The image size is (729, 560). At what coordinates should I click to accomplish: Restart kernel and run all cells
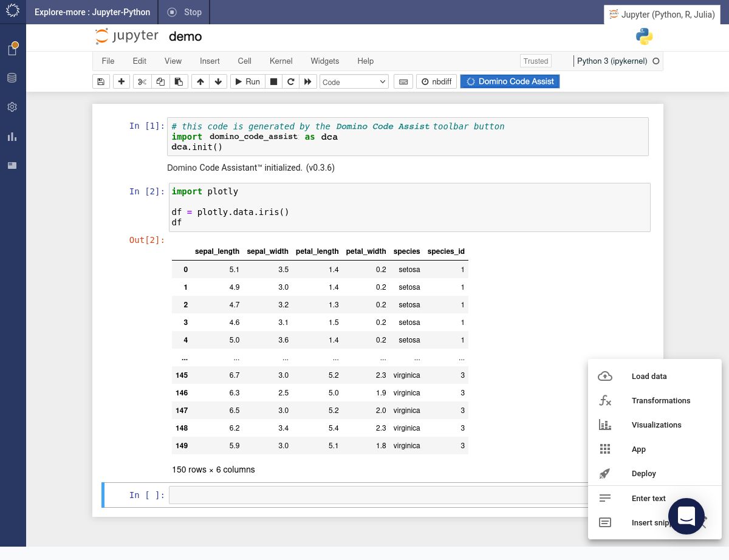point(308,81)
